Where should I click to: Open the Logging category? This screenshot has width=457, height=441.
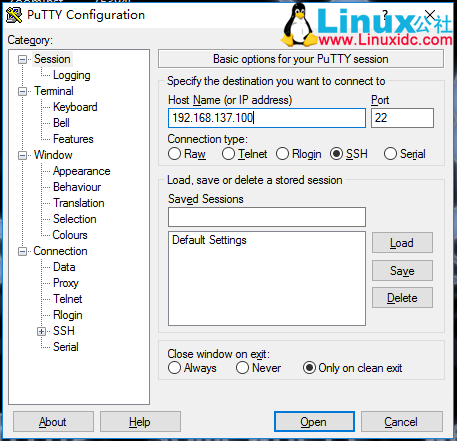(72, 75)
